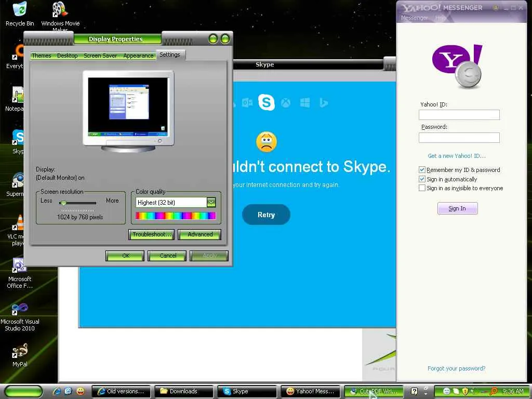
Task: Toggle Sign in automatically checkbox
Action: [x=422, y=179]
